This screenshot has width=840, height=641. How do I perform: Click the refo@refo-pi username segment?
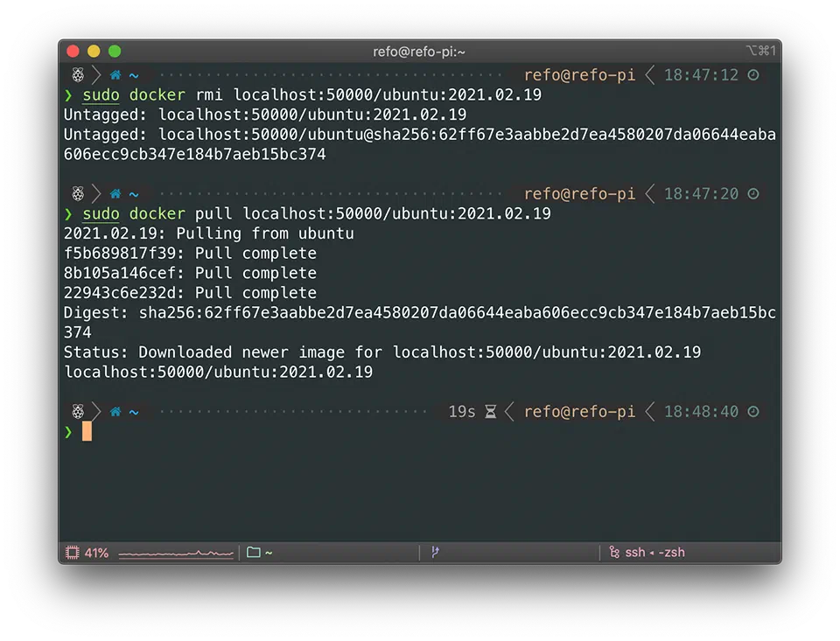pyautogui.click(x=579, y=411)
